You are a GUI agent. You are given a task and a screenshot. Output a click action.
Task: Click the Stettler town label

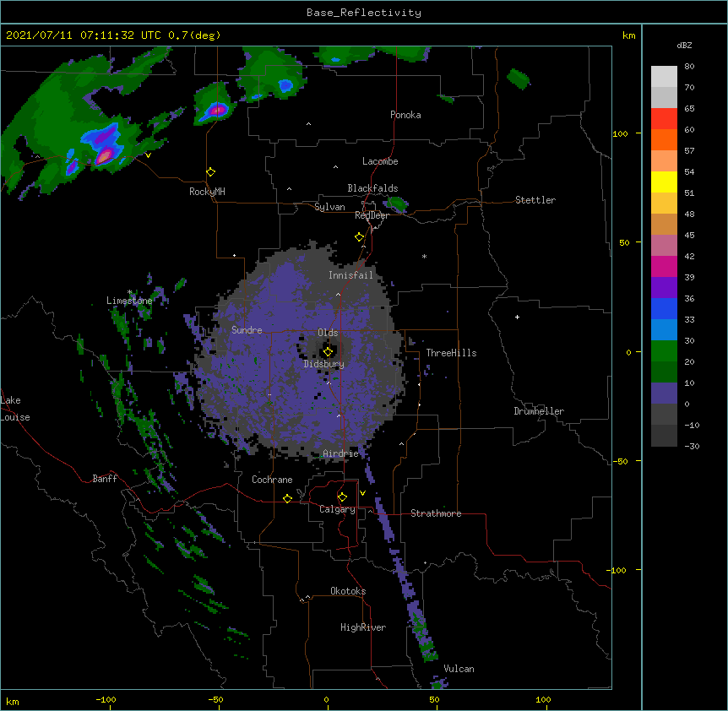(x=535, y=200)
